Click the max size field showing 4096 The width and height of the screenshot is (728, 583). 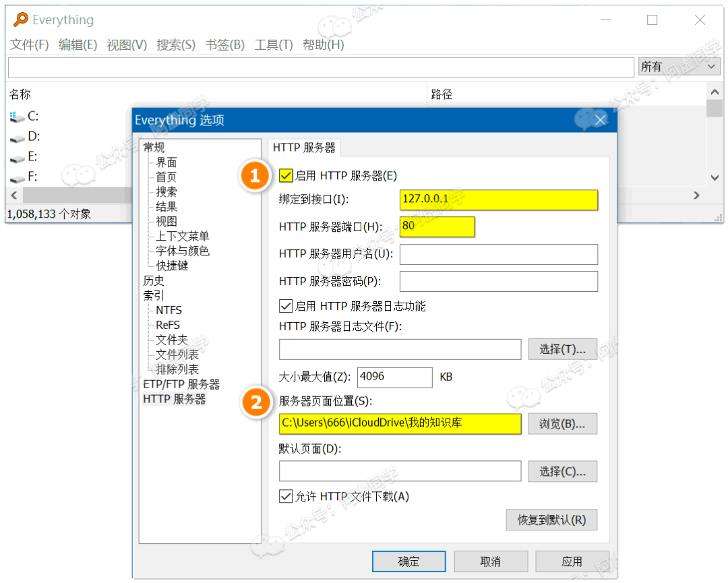pos(394,377)
